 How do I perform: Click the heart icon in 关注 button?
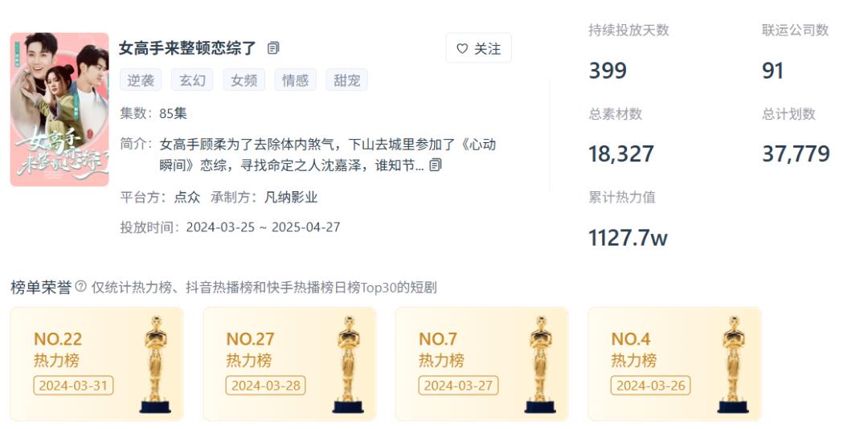point(462,49)
